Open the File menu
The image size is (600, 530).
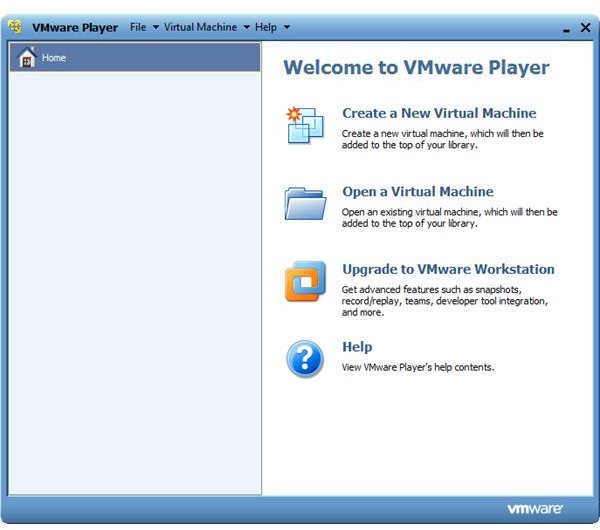(138, 27)
